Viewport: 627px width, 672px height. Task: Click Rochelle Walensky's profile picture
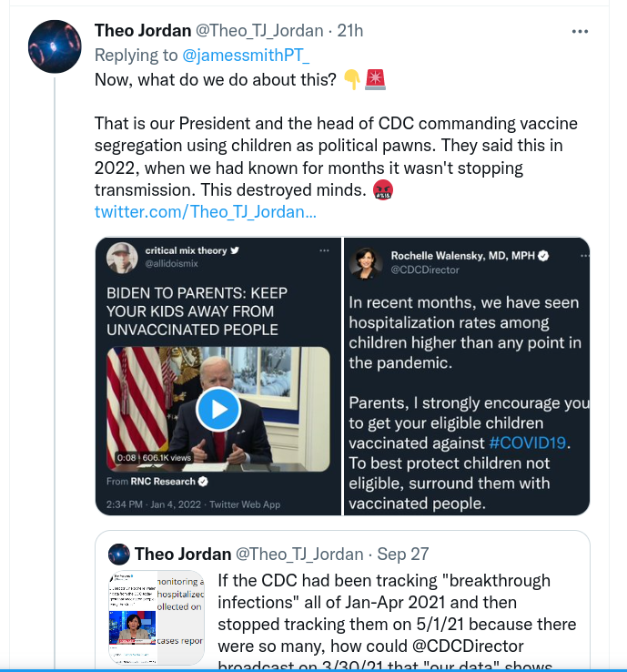(x=366, y=262)
